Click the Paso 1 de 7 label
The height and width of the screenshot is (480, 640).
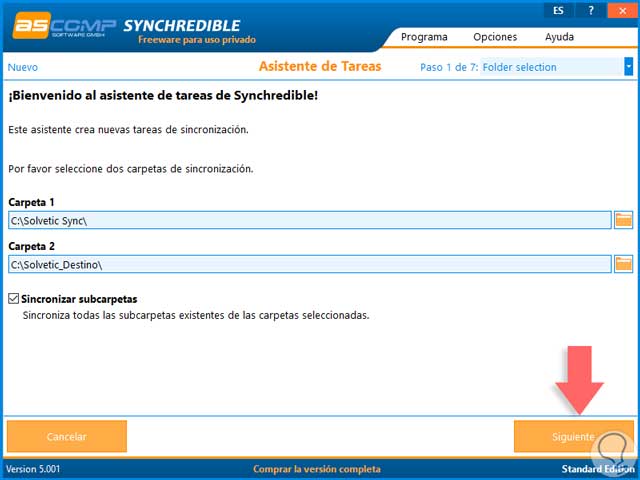449,67
